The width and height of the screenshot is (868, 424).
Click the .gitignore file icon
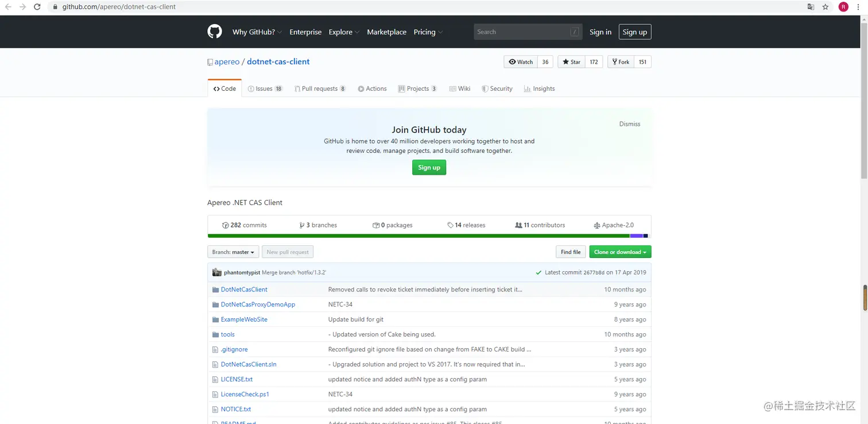[x=215, y=349]
